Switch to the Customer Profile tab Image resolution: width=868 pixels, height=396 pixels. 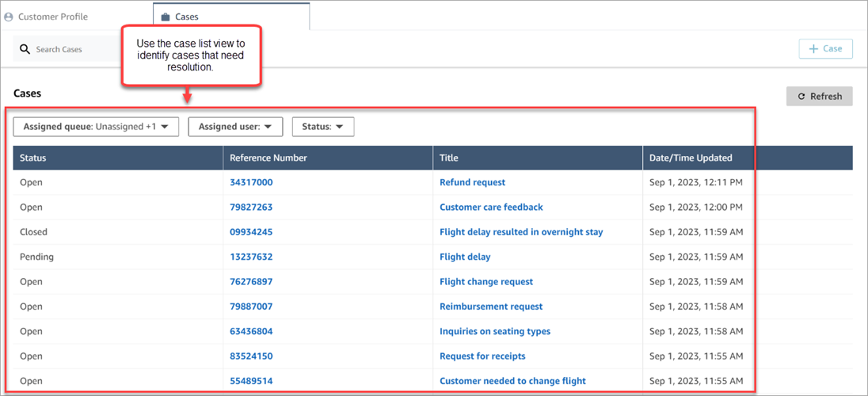(52, 17)
